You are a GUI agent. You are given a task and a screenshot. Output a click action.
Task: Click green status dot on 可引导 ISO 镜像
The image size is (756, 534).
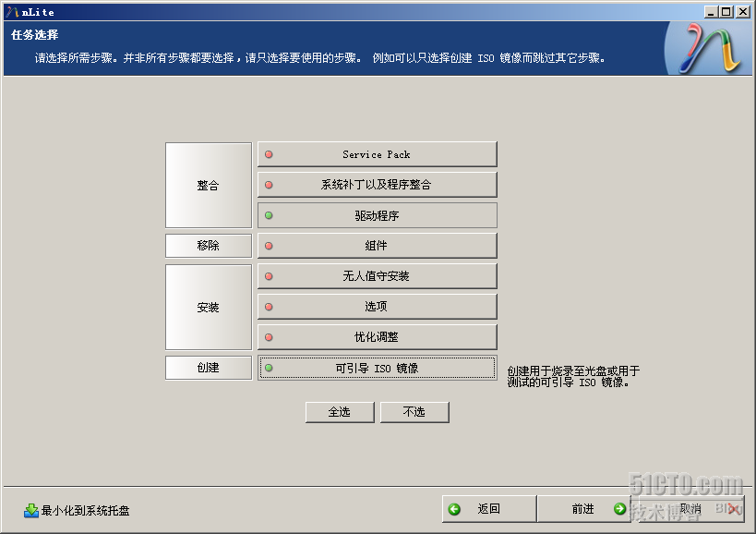(269, 368)
